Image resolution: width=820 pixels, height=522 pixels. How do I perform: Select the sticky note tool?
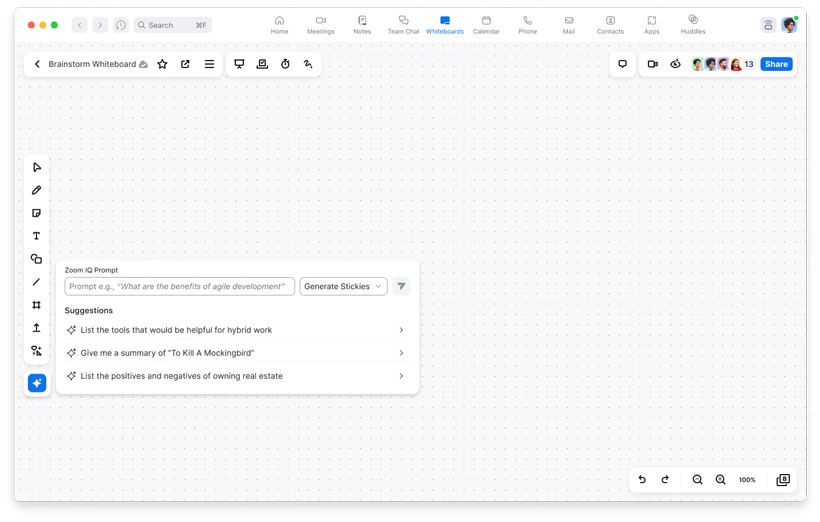37,213
